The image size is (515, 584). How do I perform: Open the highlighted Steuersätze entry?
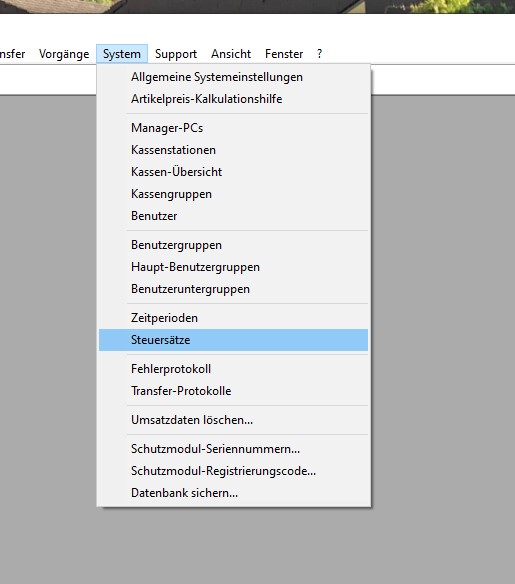tap(233, 340)
